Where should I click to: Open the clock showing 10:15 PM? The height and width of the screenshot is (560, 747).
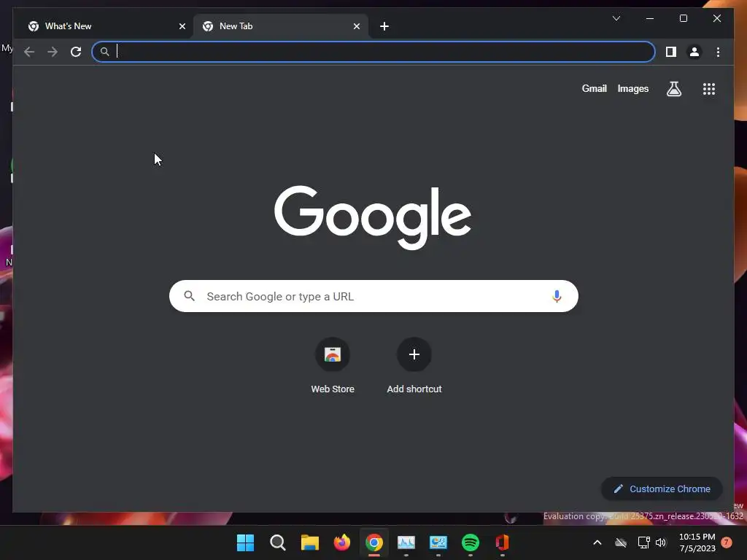[697, 542]
